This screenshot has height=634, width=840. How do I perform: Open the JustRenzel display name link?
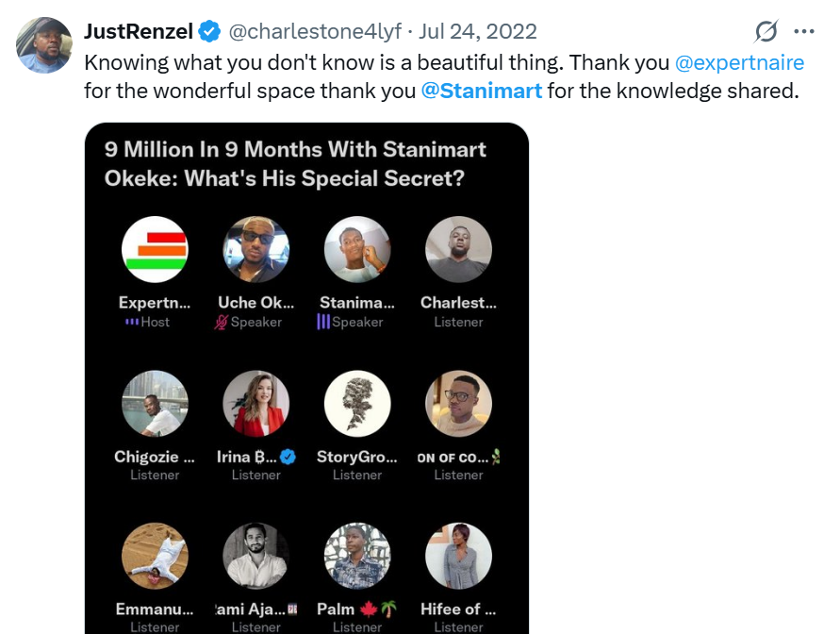[x=138, y=31]
